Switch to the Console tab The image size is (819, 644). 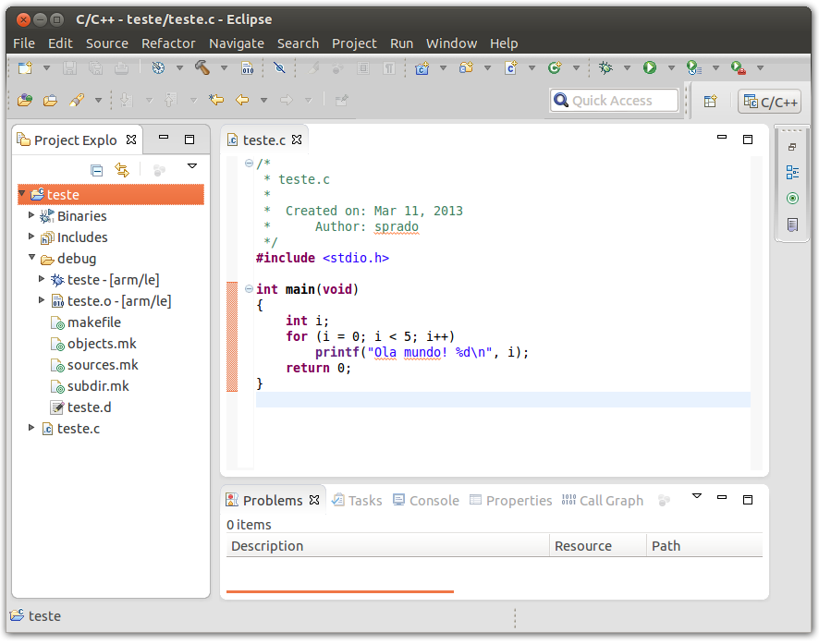coord(426,501)
